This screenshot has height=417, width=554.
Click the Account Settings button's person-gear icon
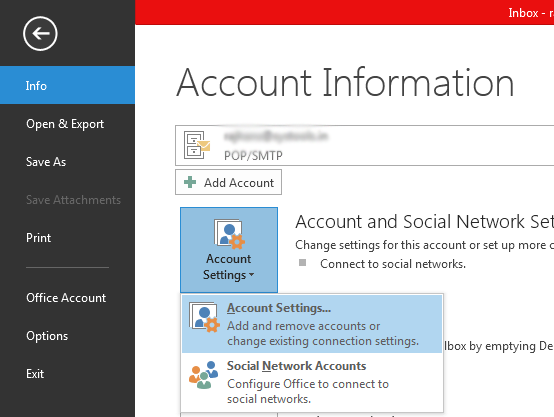pyautogui.click(x=229, y=234)
